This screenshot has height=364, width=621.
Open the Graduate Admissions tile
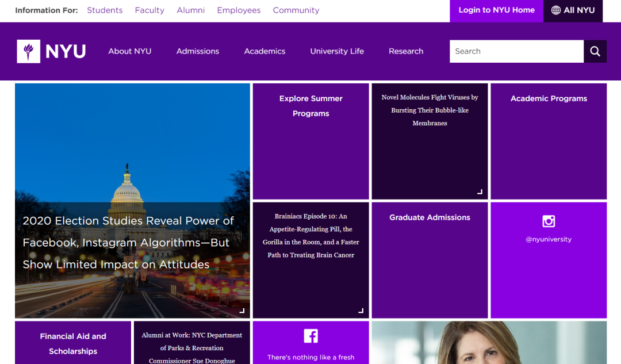pyautogui.click(x=430, y=260)
